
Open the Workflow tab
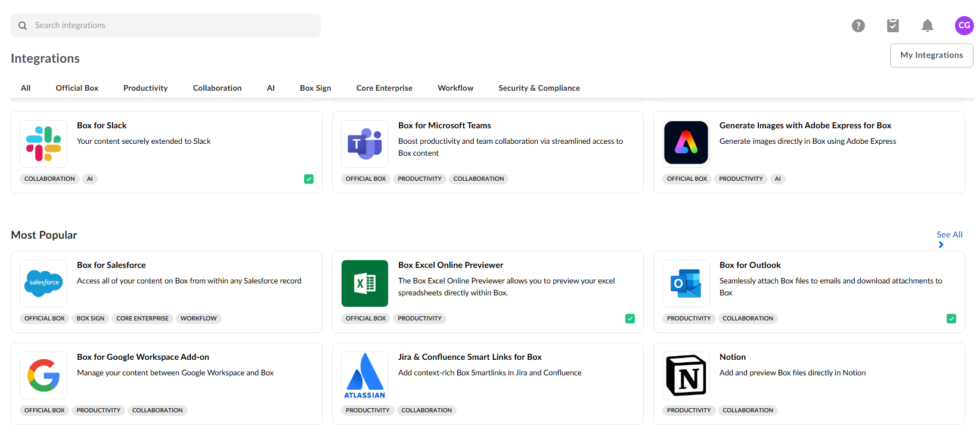click(455, 88)
